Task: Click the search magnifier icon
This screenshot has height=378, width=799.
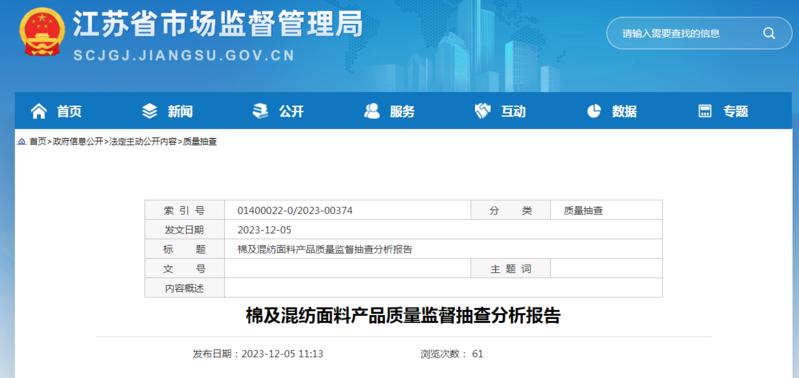Action: click(768, 34)
